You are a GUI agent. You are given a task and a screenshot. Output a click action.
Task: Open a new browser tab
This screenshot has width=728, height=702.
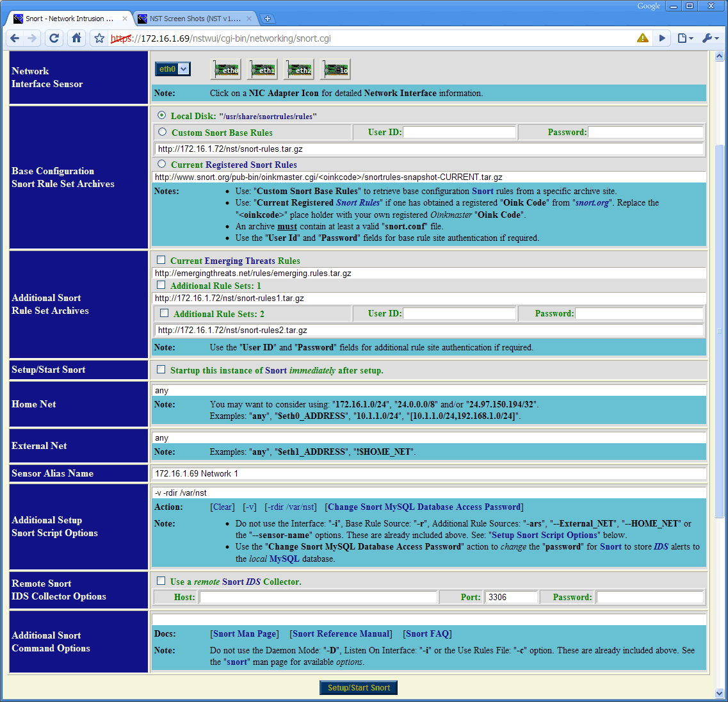pyautogui.click(x=268, y=19)
